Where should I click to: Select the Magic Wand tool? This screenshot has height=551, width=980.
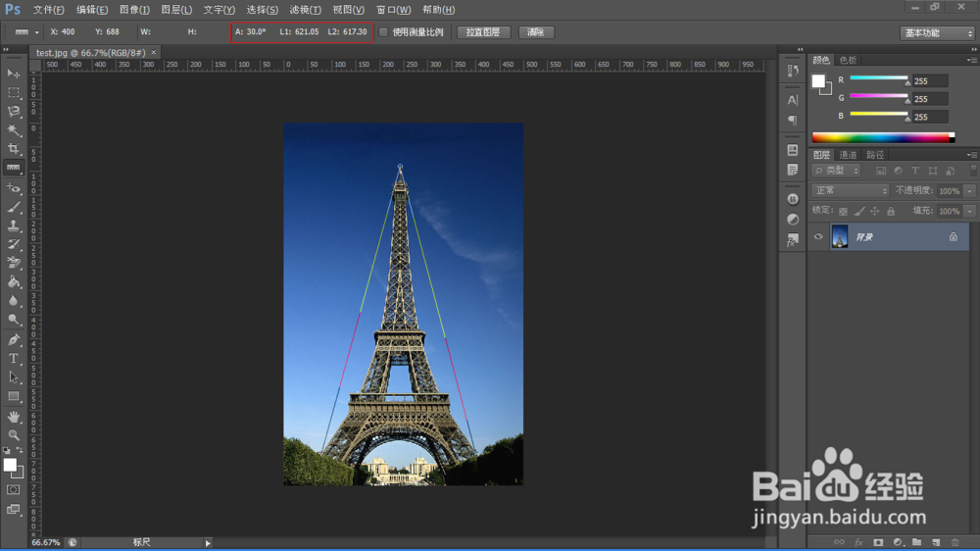(x=13, y=130)
